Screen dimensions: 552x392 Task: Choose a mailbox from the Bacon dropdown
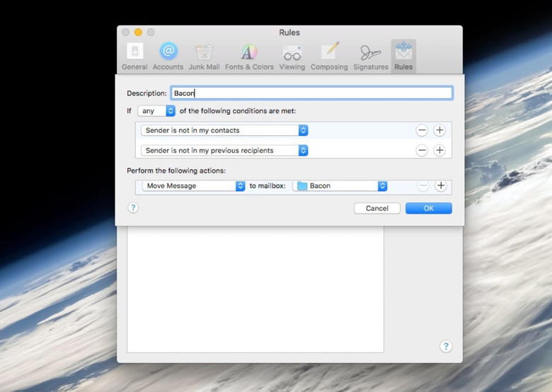(340, 186)
